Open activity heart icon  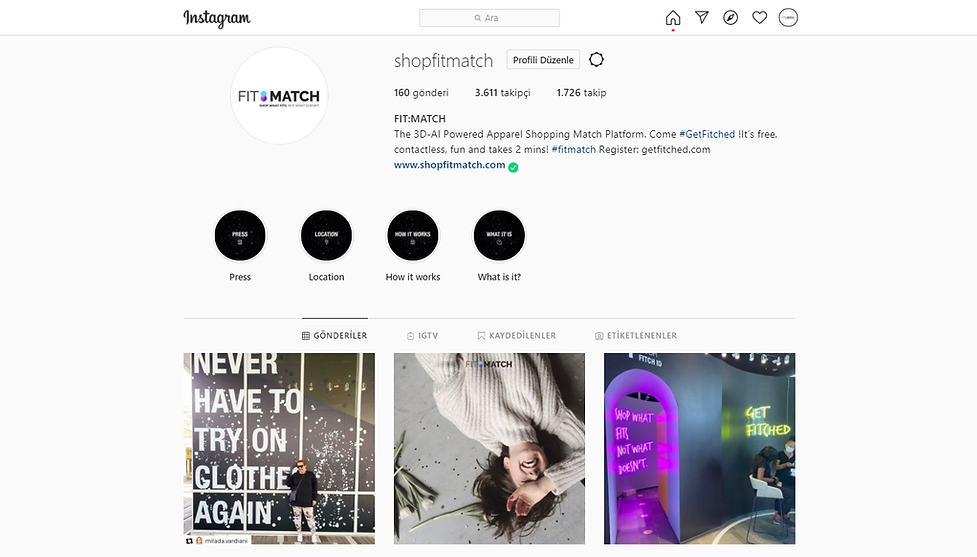[760, 17]
